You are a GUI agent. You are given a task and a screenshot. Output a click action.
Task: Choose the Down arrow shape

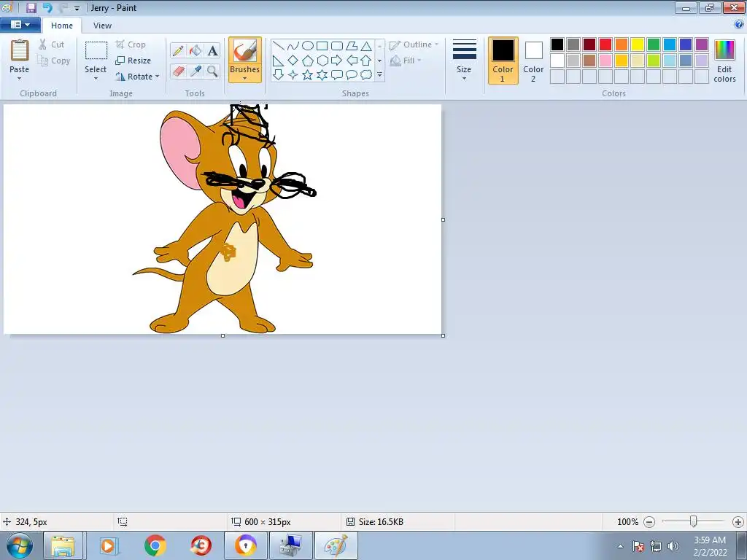click(278, 75)
